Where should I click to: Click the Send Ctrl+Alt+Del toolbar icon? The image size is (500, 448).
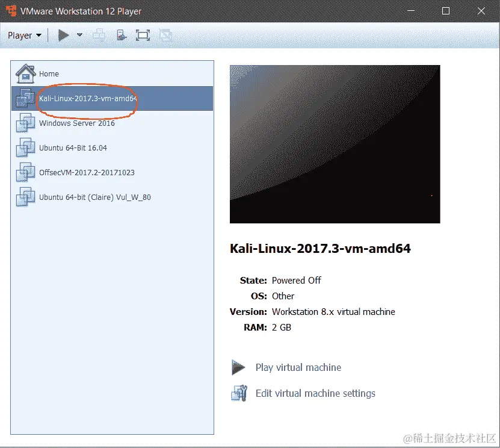pos(99,35)
